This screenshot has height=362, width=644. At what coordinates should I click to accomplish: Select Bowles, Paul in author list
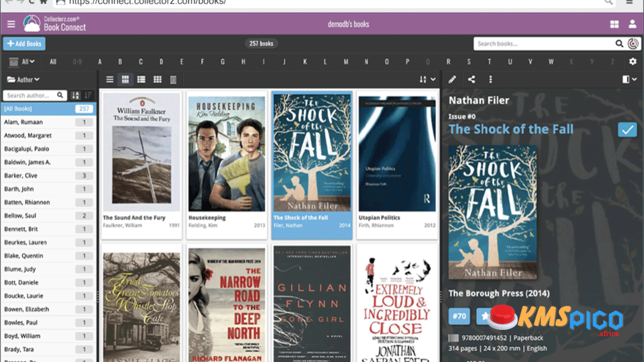tap(48, 322)
